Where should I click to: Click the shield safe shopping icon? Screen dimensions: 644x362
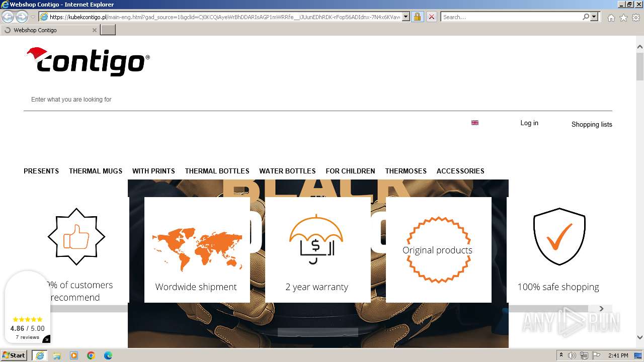559,237
